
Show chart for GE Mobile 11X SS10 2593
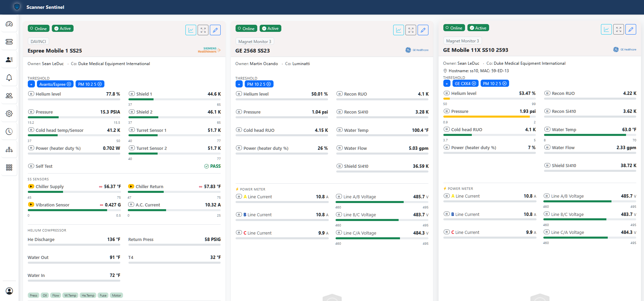606,29
